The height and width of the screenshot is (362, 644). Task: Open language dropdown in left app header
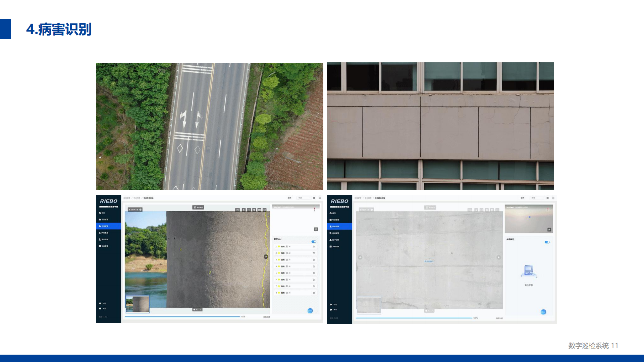(x=305, y=198)
